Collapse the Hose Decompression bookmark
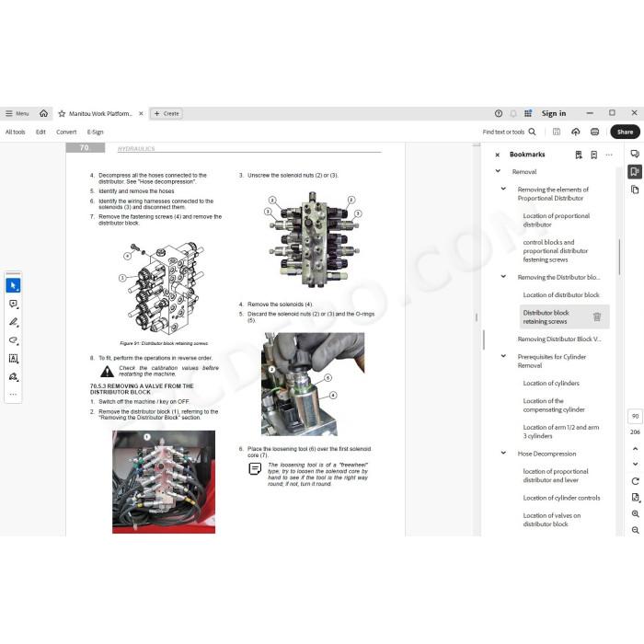Viewport: 644px width, 644px height. click(503, 453)
